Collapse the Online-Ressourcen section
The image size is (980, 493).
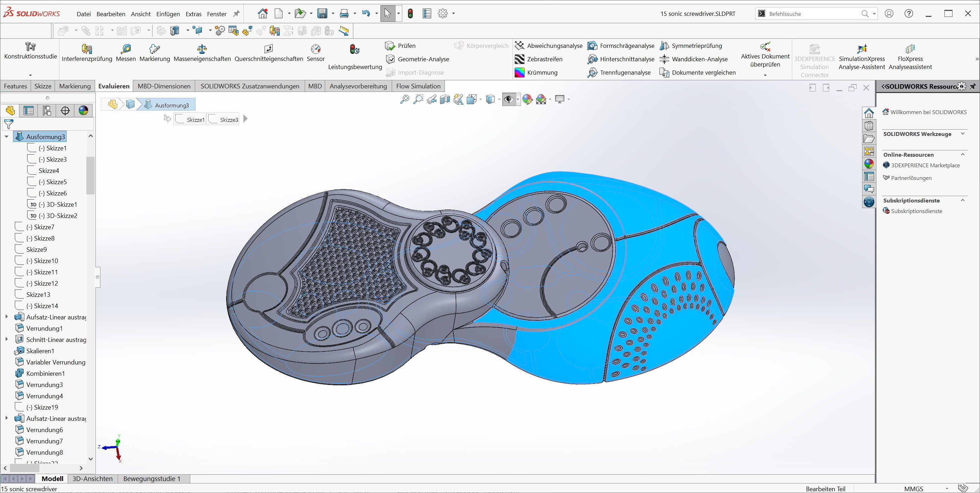click(962, 155)
